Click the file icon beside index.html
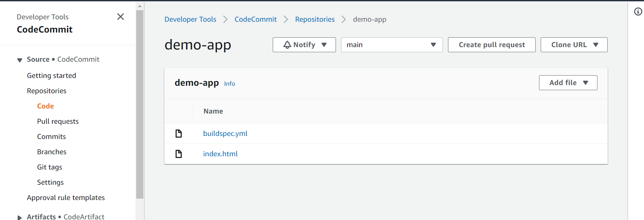Viewport: 644px width, 220px height. (x=179, y=154)
